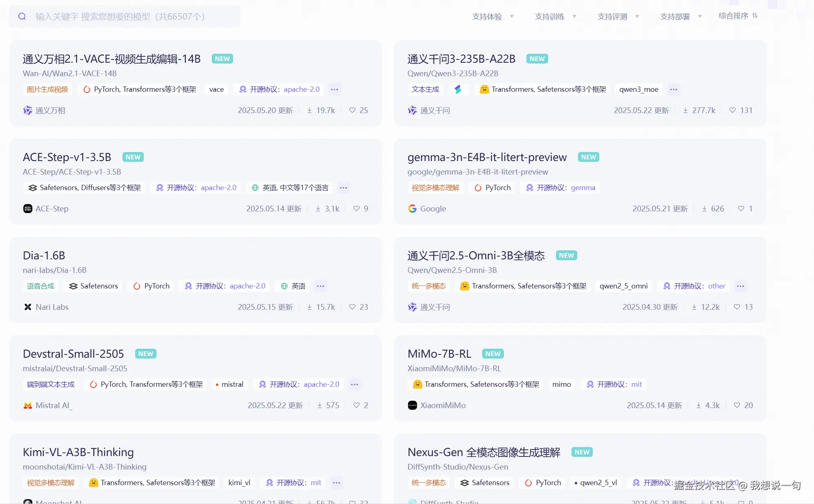The width and height of the screenshot is (814, 504).
Task: Click the download icon on Devstral-Small-2505 card
Action: tap(320, 405)
